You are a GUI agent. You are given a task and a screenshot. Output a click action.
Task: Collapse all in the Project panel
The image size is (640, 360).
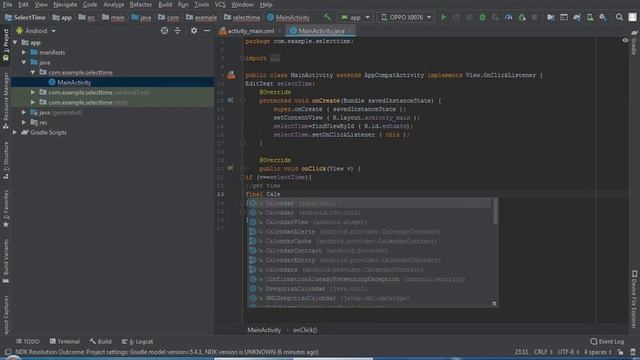(178, 31)
